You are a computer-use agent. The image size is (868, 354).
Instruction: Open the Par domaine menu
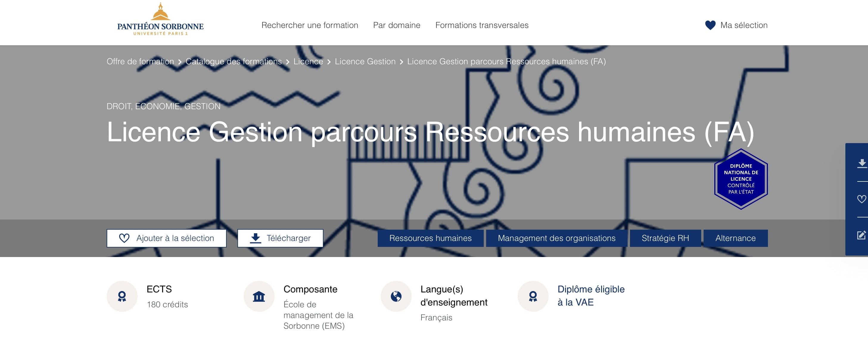coord(396,25)
